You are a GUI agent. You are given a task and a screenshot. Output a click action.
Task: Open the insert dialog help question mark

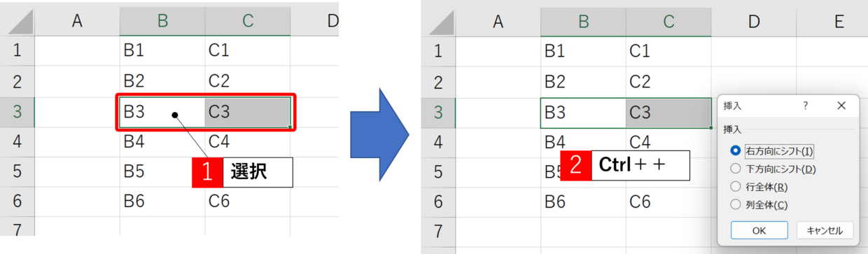click(x=805, y=106)
